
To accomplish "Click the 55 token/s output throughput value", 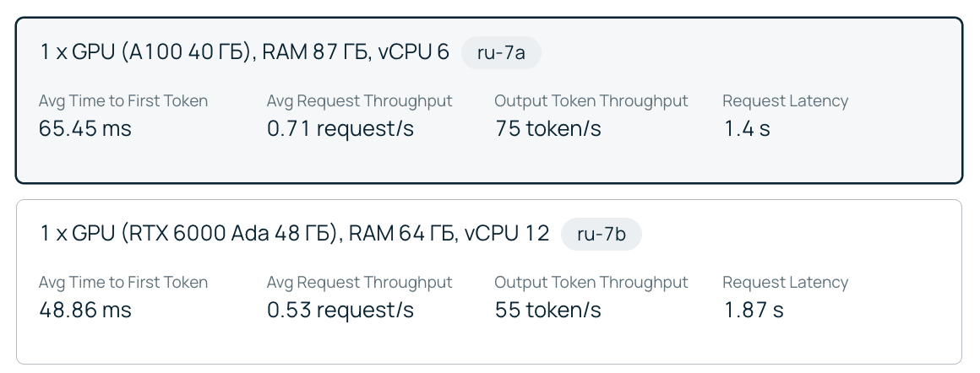I will click(x=548, y=310).
